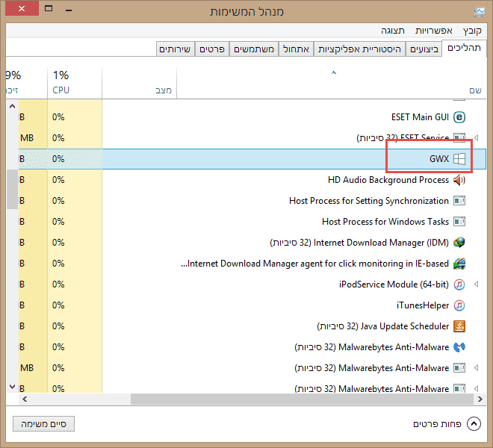
Task: Switch to the שירותים tab
Action: click(x=175, y=49)
